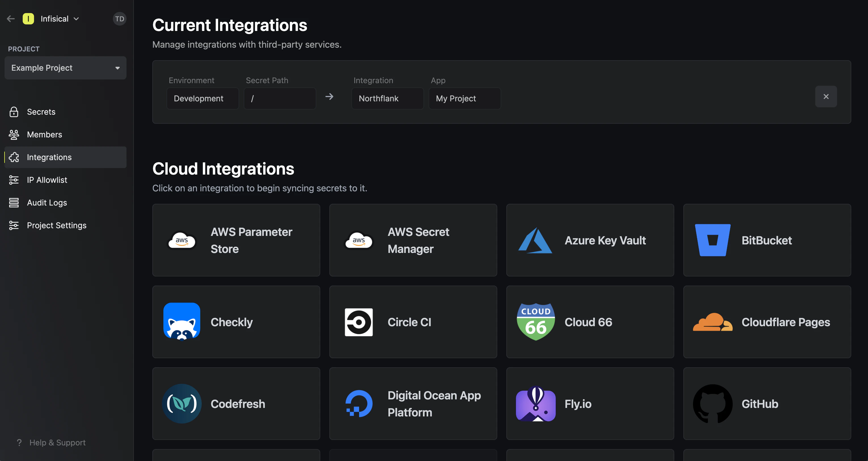Screen dimensions: 868x461
Task: Click the arrow between Secret Path and Integration
Action: point(329,97)
